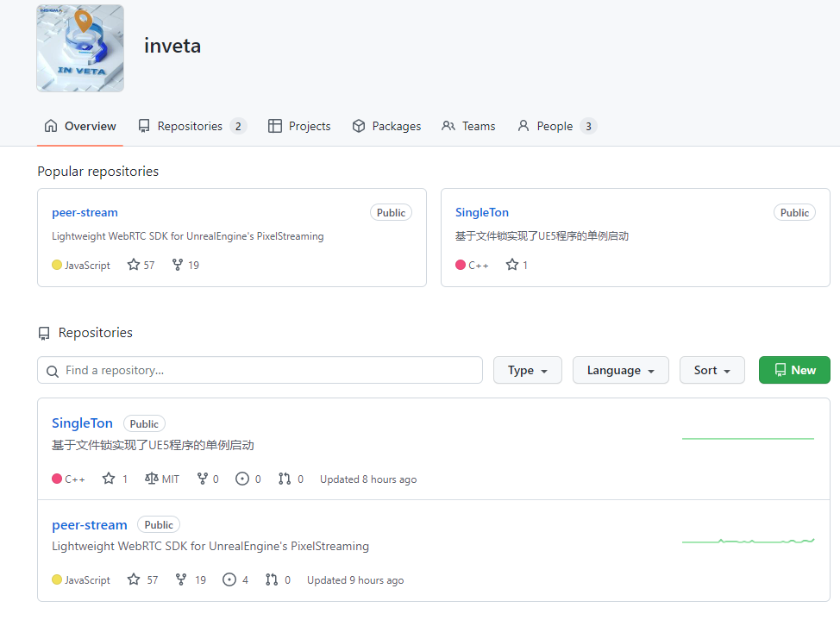Click the star icon in SingleTon repository row
Screen dimensions: 840x620
click(109, 479)
